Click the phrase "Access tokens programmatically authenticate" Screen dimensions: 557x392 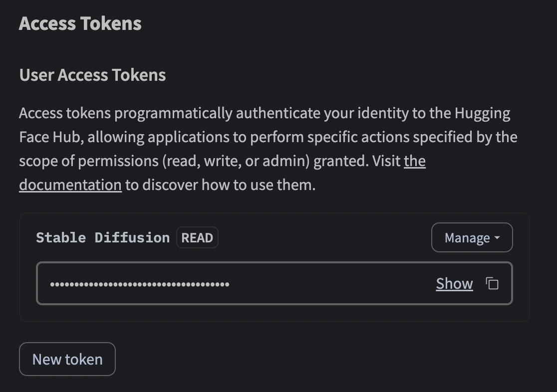126,114
